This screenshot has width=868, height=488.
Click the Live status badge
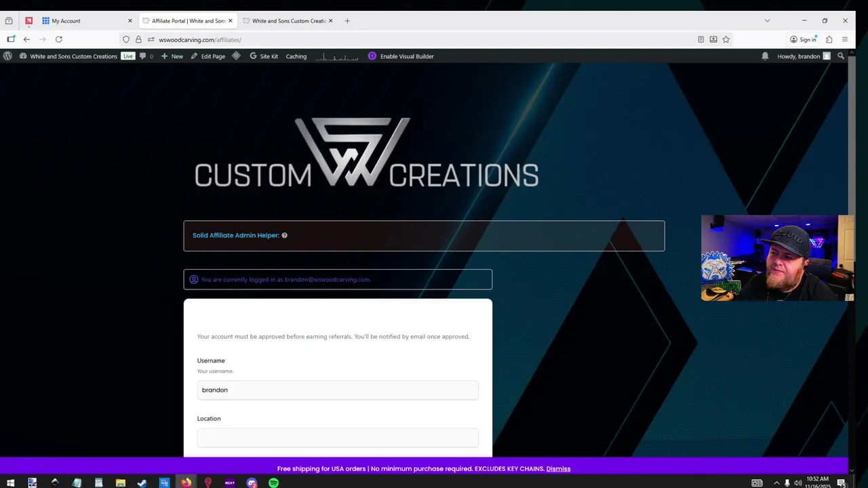pyautogui.click(x=127, y=56)
